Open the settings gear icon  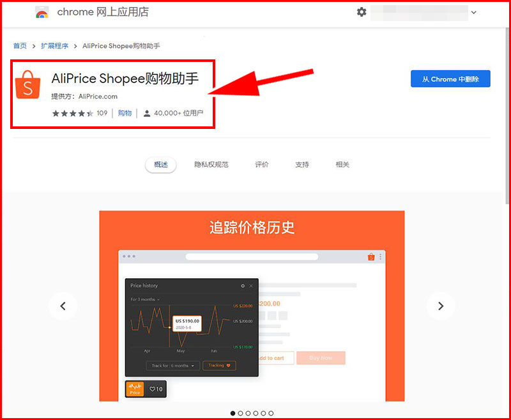tap(361, 12)
